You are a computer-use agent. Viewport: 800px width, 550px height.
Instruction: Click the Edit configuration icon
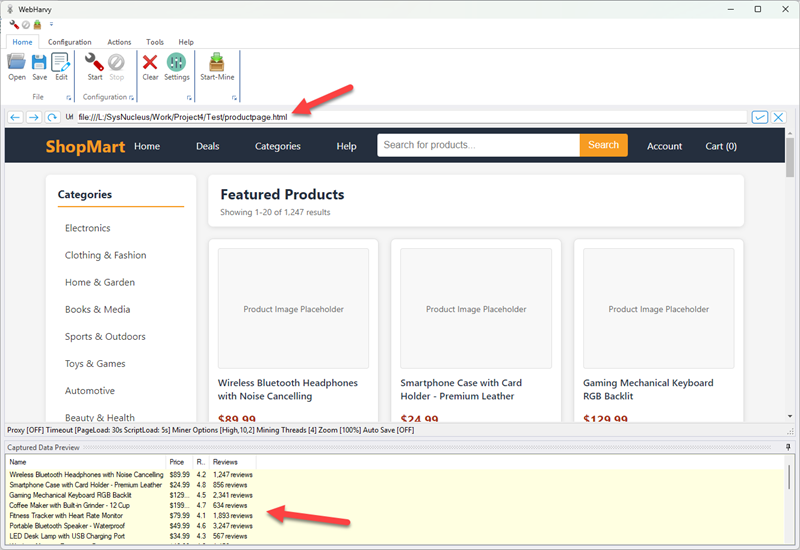click(61, 65)
